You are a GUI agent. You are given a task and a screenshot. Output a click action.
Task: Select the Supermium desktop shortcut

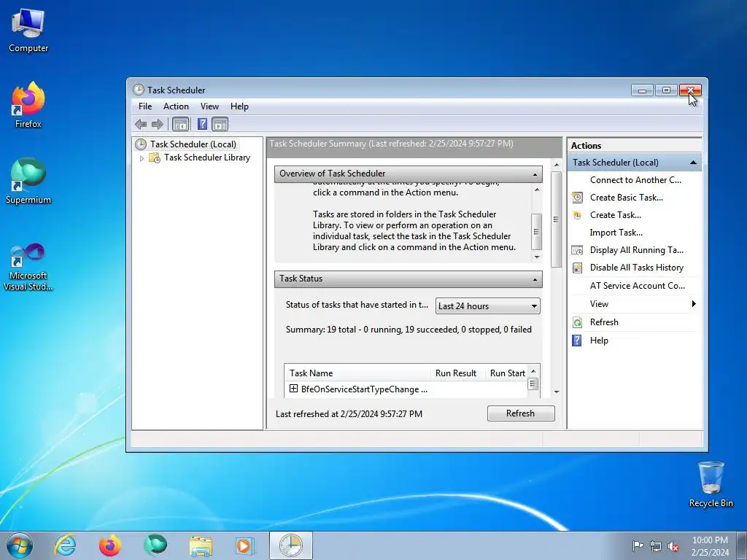28,182
